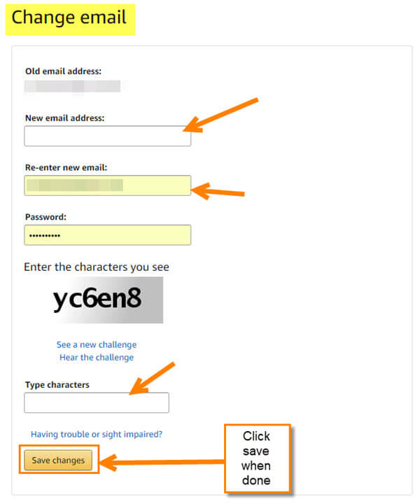Click the yc6en8 captcha image
The image size is (420, 504).
click(104, 300)
